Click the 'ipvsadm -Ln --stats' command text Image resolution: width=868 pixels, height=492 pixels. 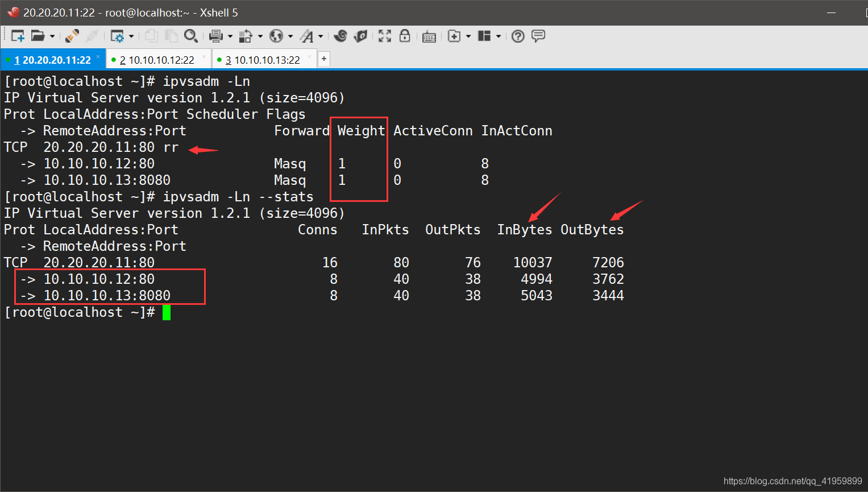pyautogui.click(x=238, y=197)
